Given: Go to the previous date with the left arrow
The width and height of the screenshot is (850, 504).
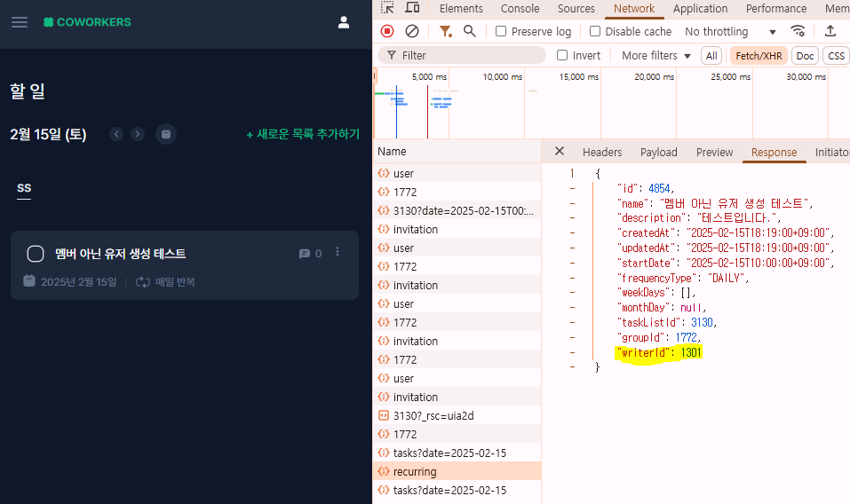Looking at the screenshot, I should (x=116, y=134).
